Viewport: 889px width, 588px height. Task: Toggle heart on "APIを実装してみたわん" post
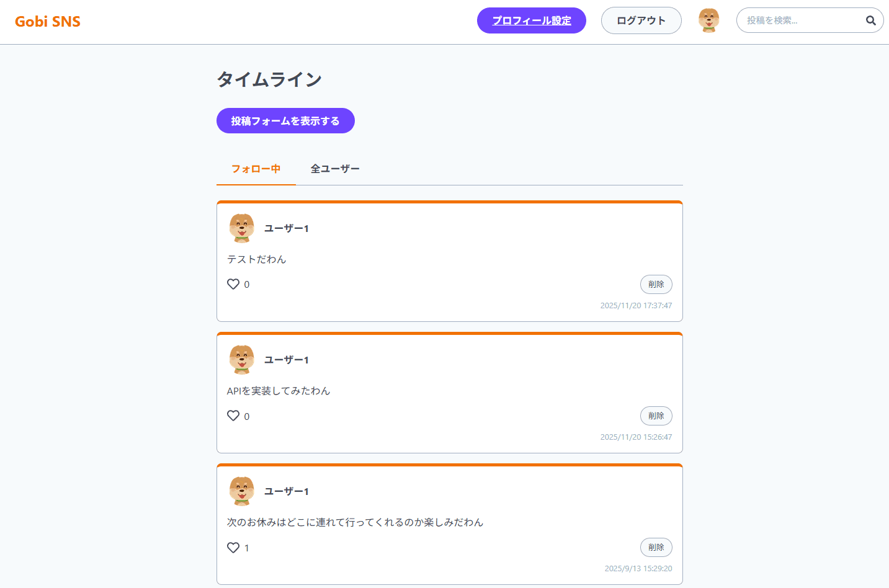pyautogui.click(x=233, y=416)
